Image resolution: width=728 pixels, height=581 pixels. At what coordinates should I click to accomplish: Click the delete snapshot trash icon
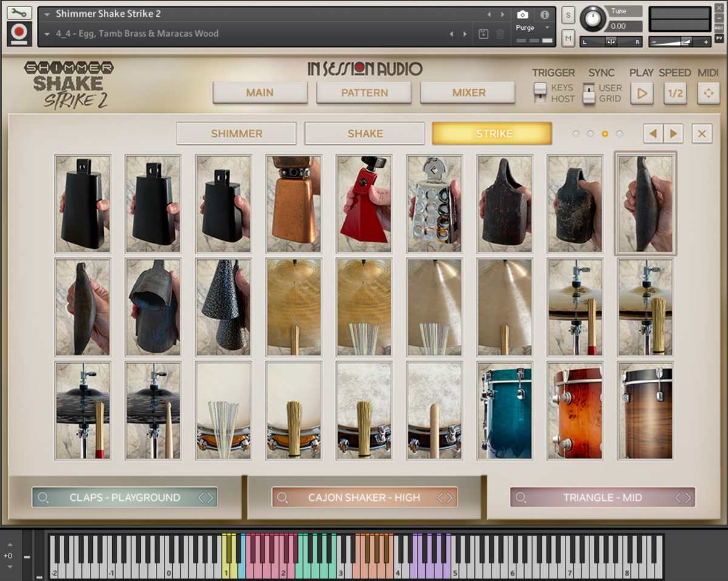click(x=500, y=34)
